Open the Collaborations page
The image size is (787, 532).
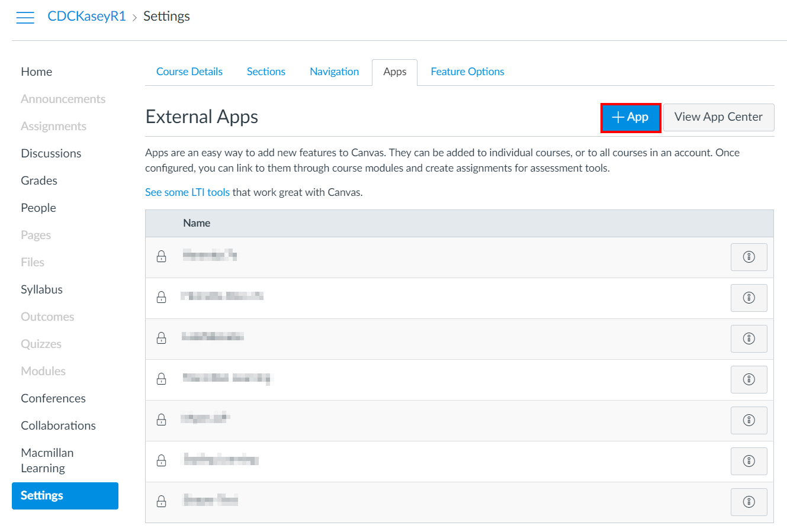(x=58, y=425)
